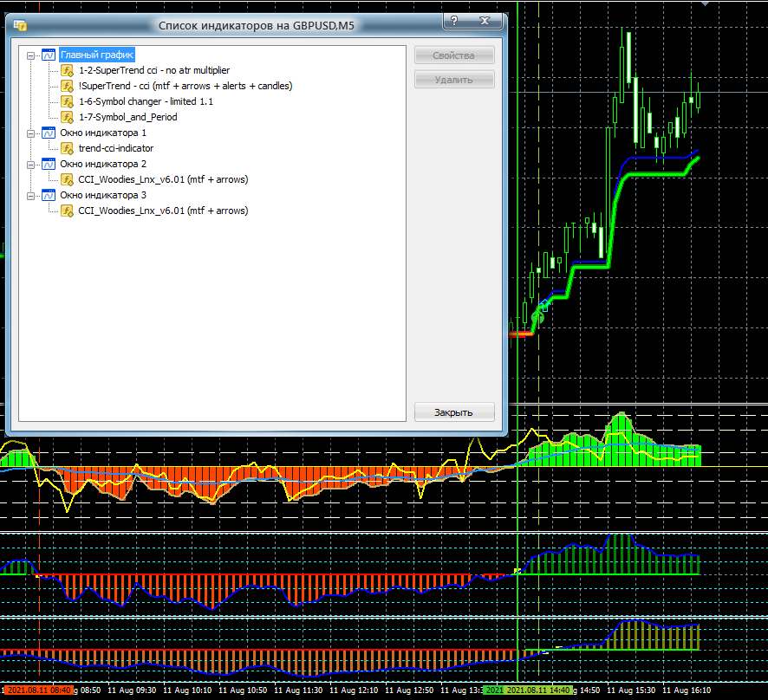
Task: Collapse the Окно индикатора 2 node
Action: (31, 165)
